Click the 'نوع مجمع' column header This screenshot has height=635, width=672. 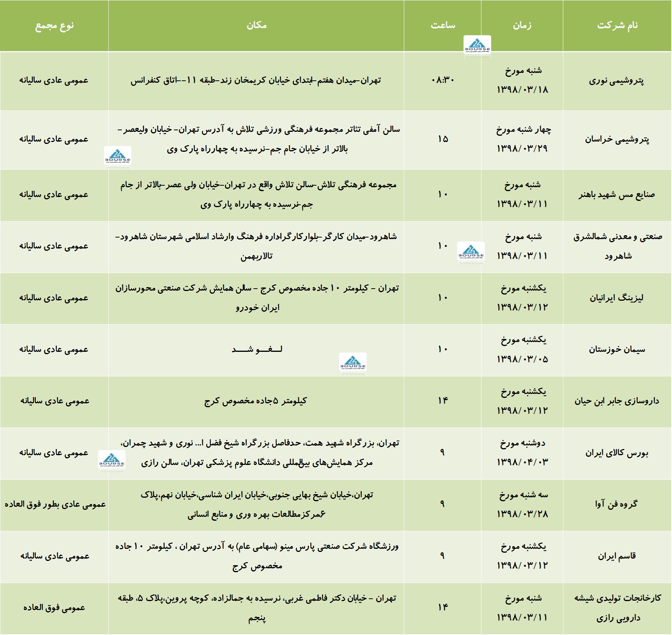[x=54, y=26]
